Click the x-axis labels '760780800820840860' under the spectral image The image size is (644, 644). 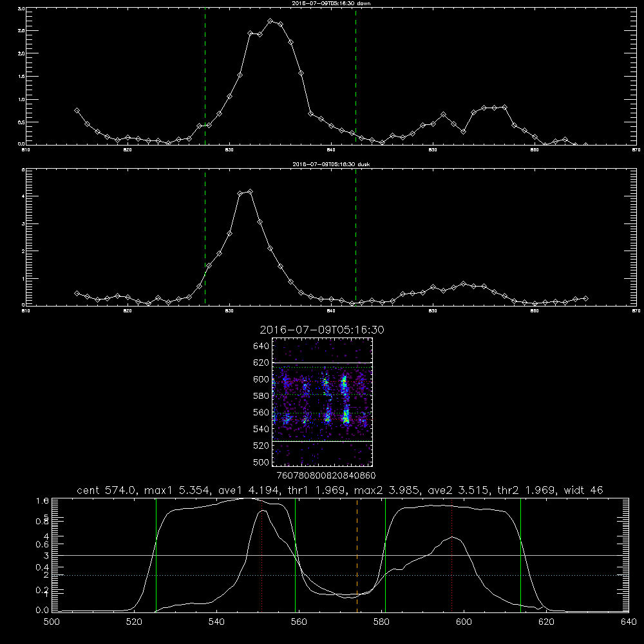coord(326,476)
